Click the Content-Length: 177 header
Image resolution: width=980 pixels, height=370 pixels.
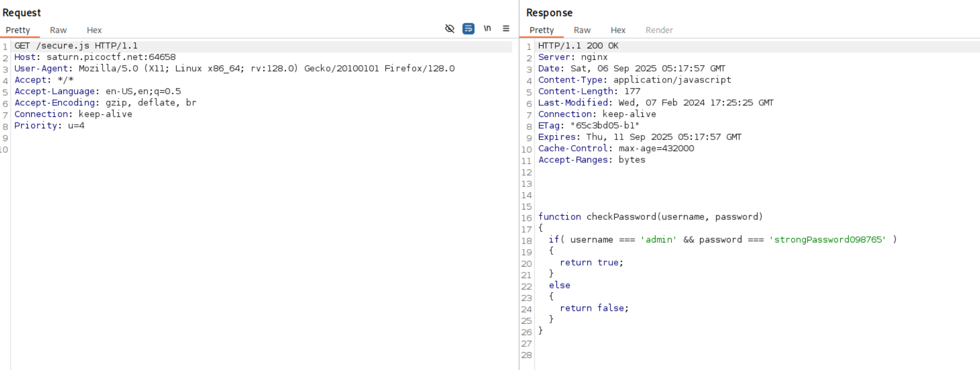tap(589, 92)
